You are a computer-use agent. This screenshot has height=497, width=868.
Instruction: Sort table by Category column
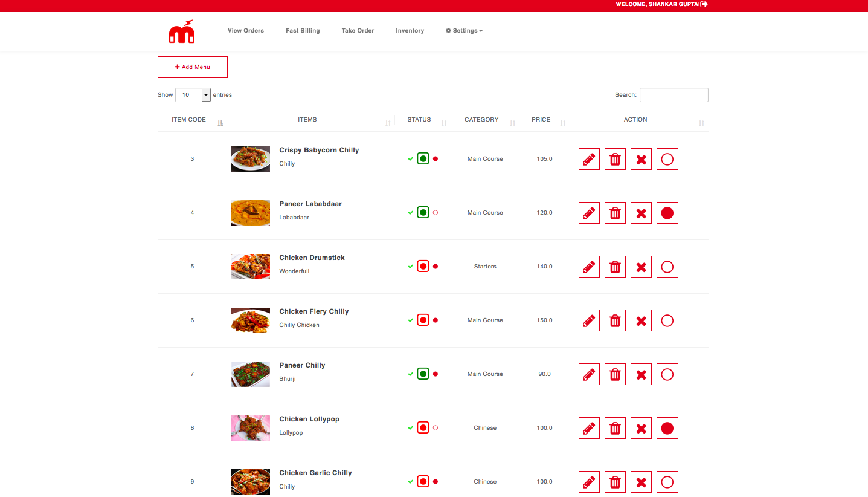pos(485,120)
